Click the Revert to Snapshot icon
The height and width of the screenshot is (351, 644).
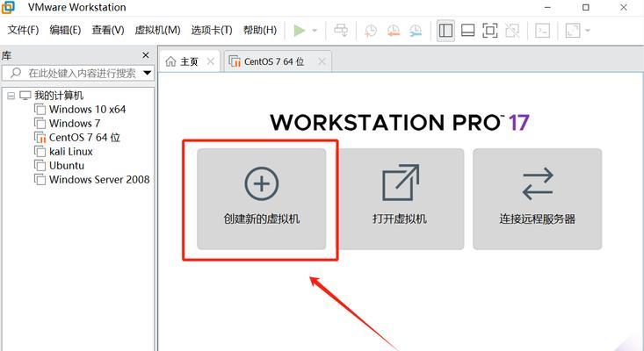393,31
